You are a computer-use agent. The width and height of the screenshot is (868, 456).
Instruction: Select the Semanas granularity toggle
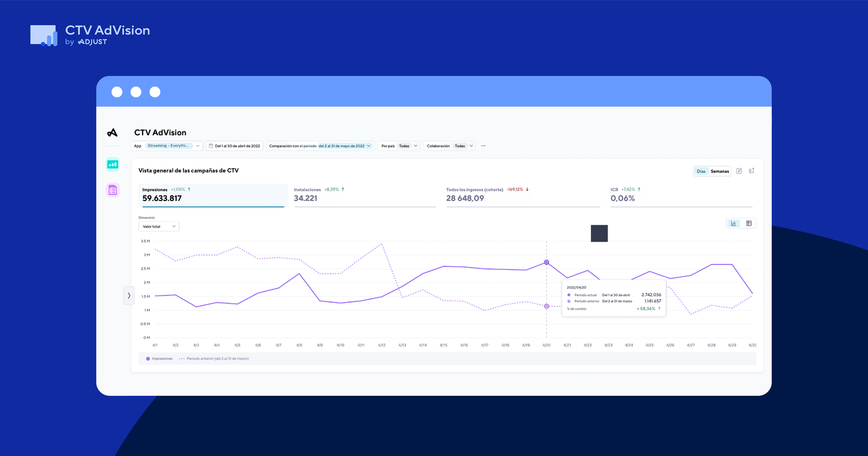(x=720, y=171)
